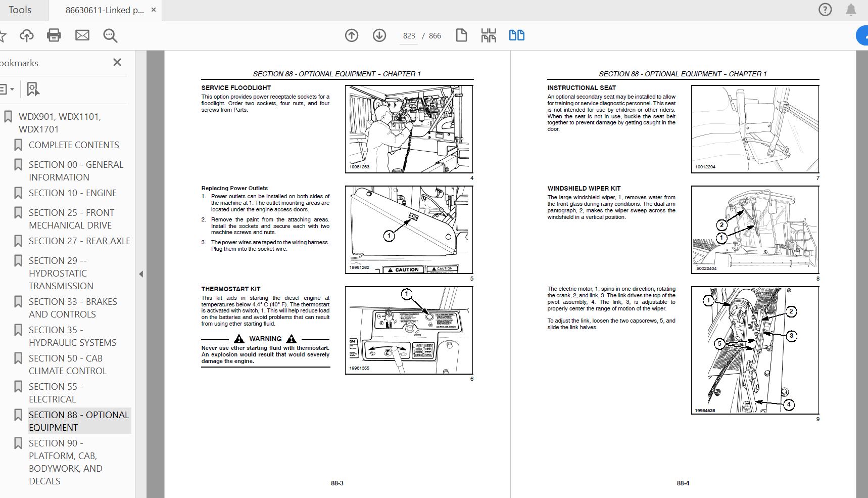Click the scrolling page display icon
This screenshot has width=868, height=498.
click(x=489, y=35)
